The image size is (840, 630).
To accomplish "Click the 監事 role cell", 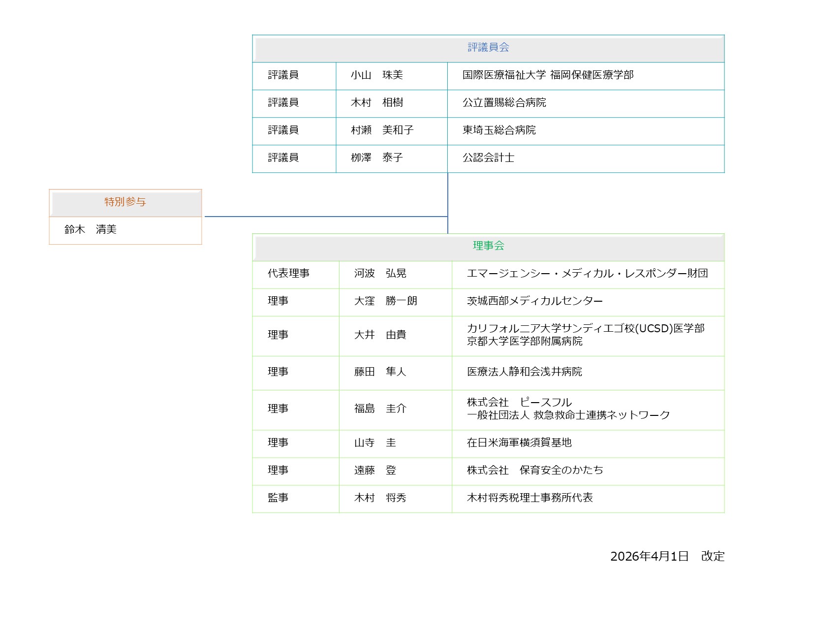I will (x=278, y=498).
